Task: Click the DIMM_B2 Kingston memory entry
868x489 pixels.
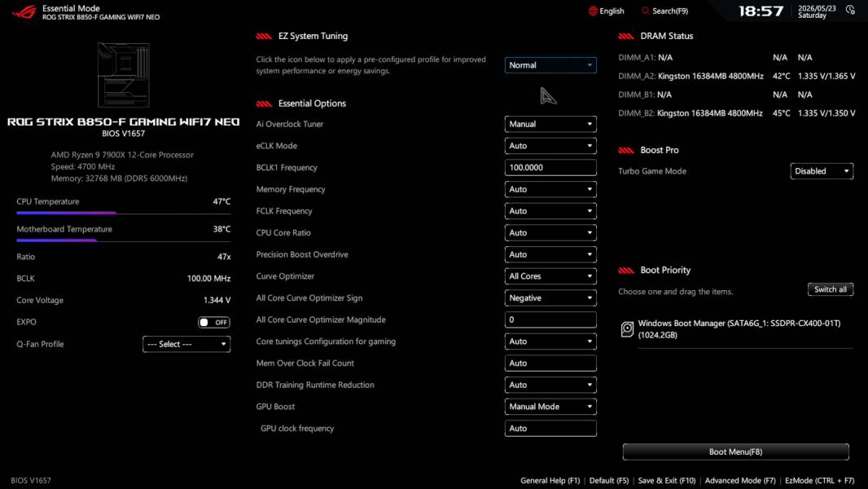Action: point(736,113)
